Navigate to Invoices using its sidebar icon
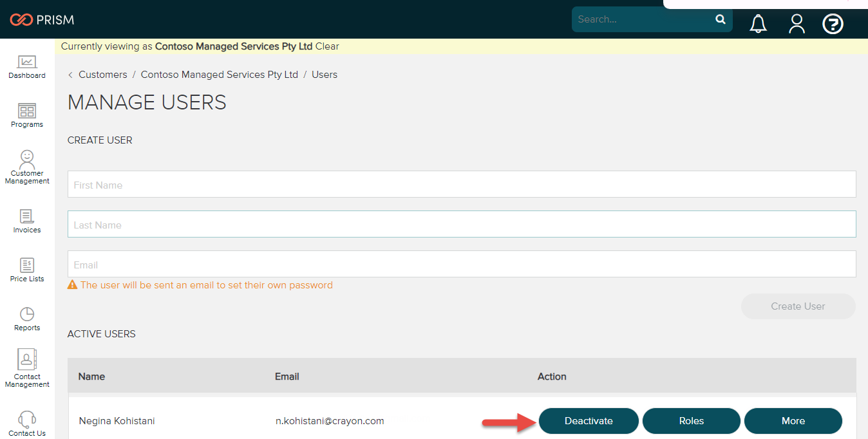Viewport: 868px width, 439px height. pyautogui.click(x=26, y=220)
